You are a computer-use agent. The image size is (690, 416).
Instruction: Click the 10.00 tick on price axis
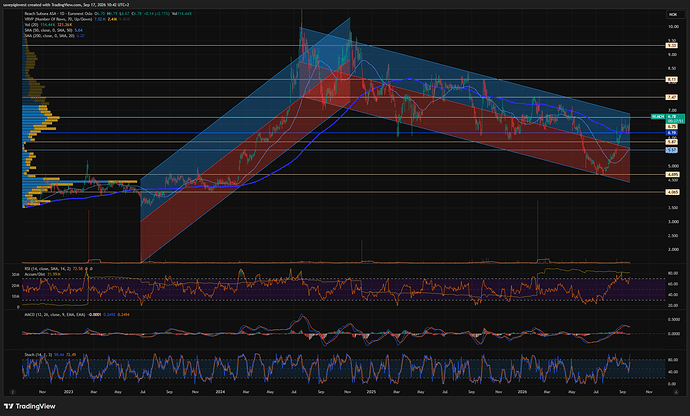(x=673, y=26)
